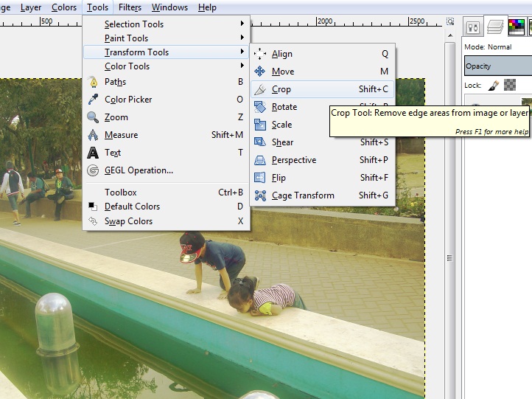
Task: Click the zoom-on-resize corner icon
Action: (450, 21)
